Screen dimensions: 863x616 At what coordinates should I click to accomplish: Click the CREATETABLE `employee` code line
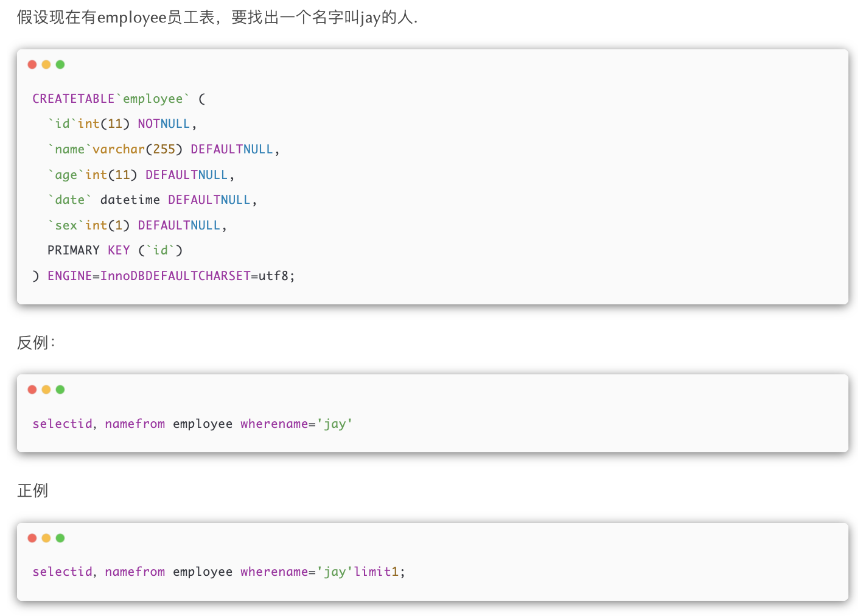[x=119, y=99]
